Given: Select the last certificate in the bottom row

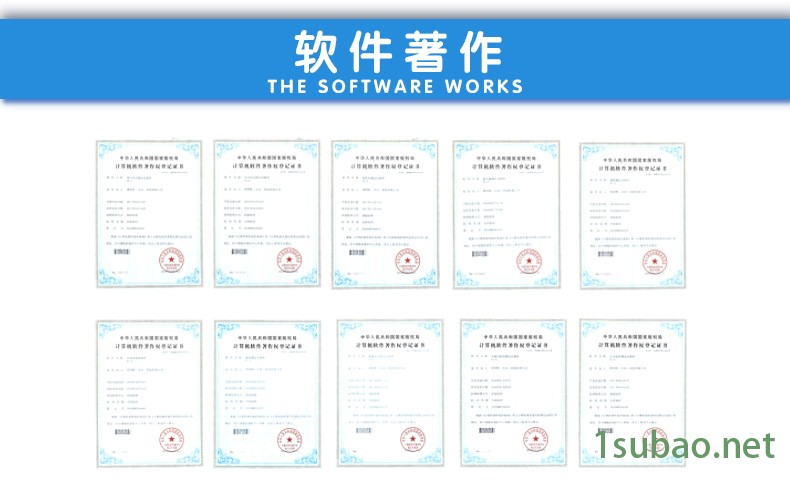Looking at the screenshot, I should pos(633,393).
